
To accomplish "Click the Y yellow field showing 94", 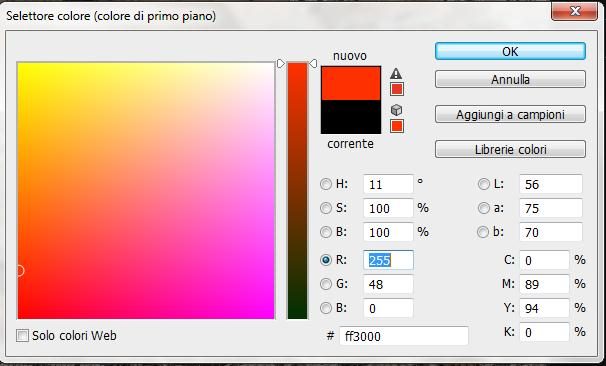I will (544, 308).
